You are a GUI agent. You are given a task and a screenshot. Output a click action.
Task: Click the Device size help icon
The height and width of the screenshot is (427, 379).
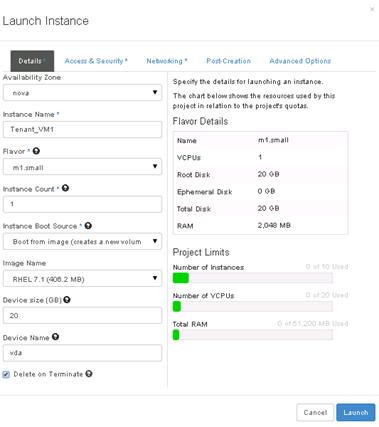pyautogui.click(x=67, y=300)
